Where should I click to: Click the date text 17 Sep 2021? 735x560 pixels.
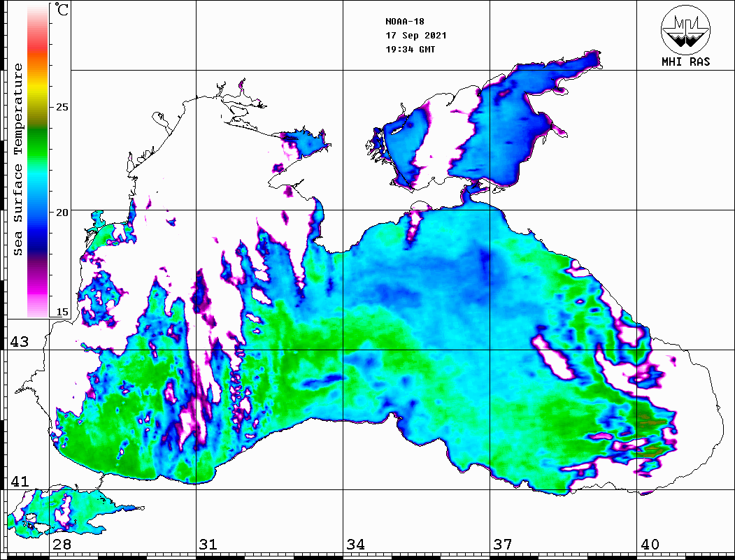click(416, 36)
